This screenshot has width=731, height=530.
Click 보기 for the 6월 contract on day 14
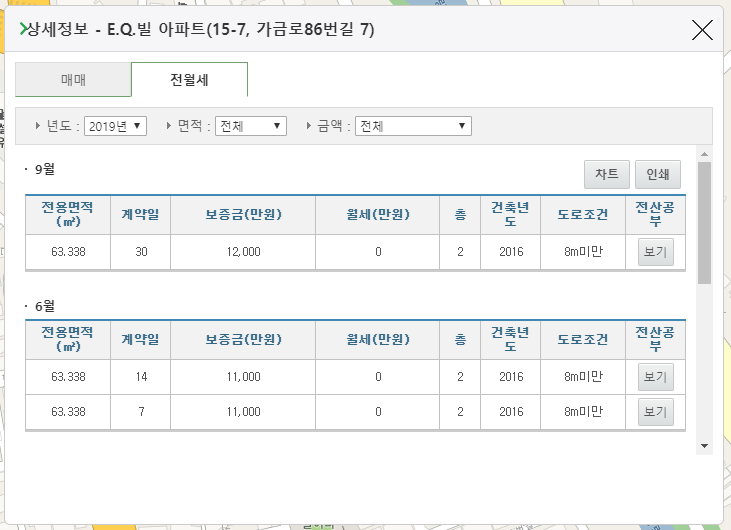point(655,377)
